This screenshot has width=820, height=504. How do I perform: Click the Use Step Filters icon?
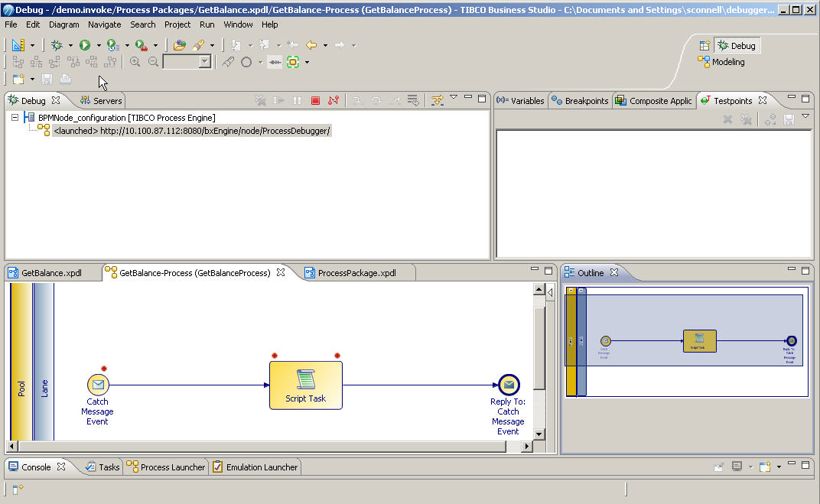coord(437,100)
